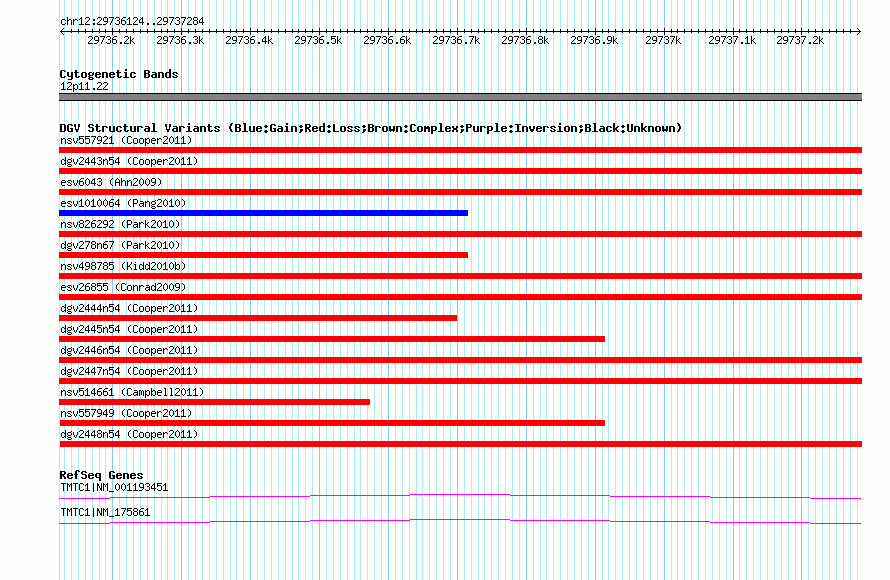Select the red bar under nsv557949
Image resolution: width=890 pixels, height=580 pixels.
pos(332,423)
